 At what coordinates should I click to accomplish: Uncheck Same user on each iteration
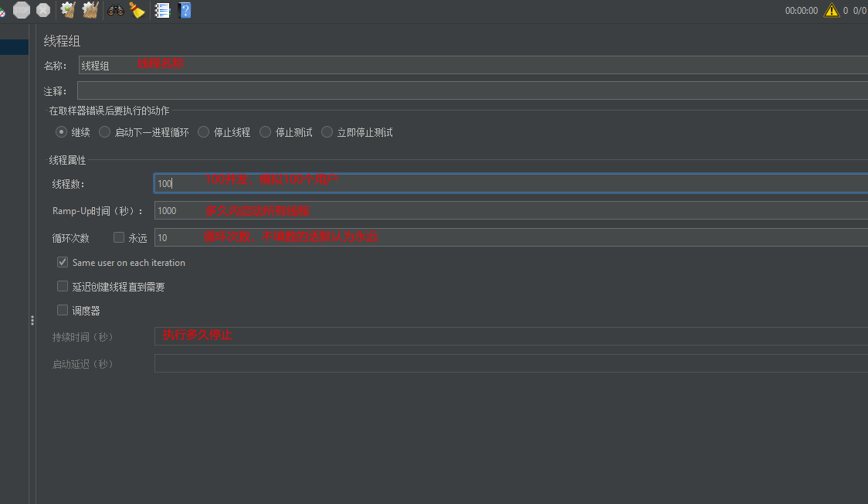63,262
